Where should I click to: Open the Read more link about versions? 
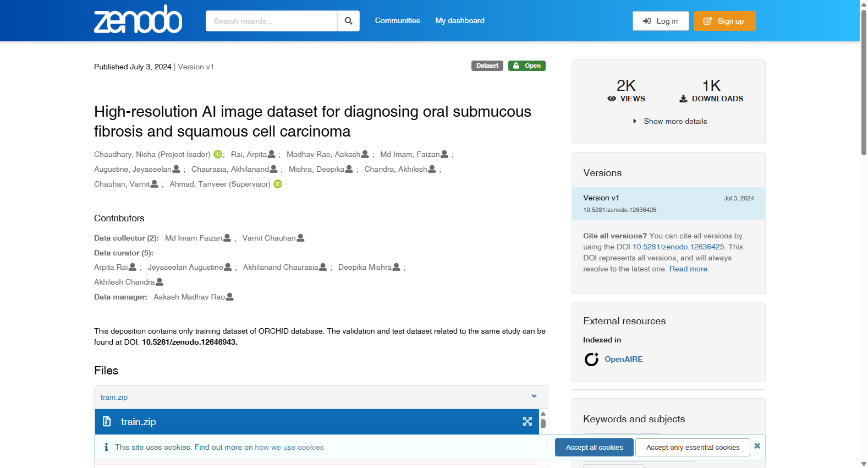688,269
